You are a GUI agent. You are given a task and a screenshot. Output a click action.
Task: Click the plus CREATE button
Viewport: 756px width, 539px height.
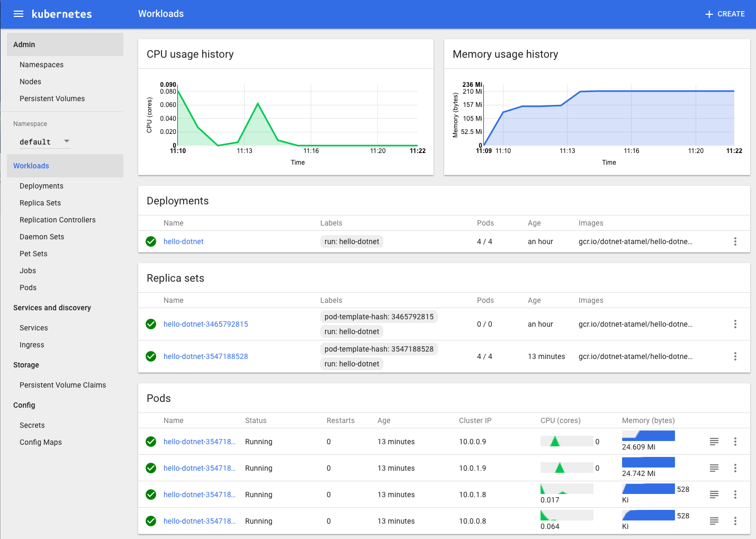pyautogui.click(x=725, y=14)
